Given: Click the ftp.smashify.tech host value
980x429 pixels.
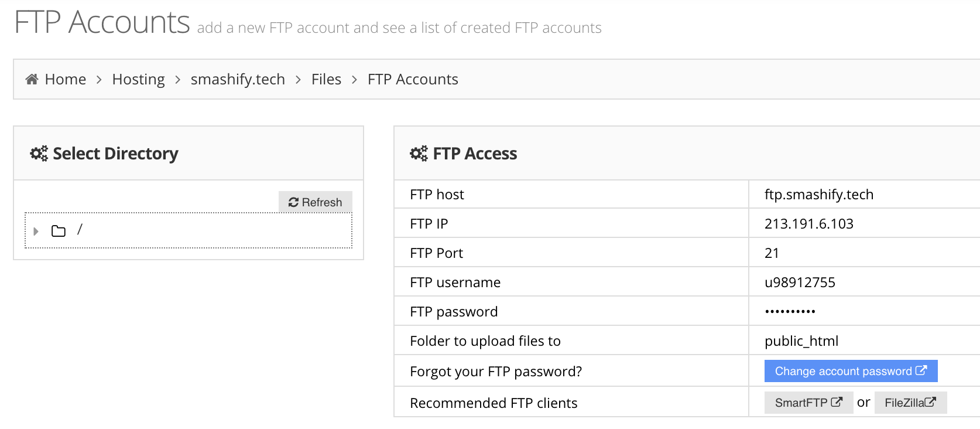Looking at the screenshot, I should pos(819,195).
